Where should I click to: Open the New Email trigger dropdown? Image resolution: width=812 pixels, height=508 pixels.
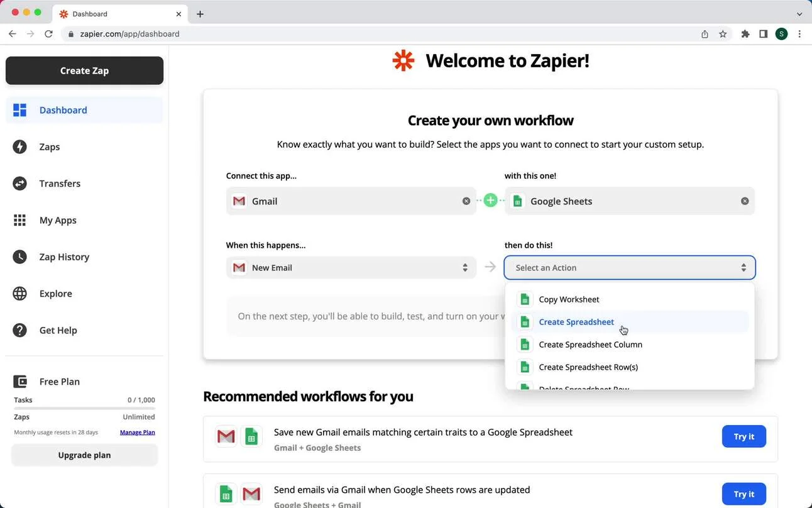(x=351, y=268)
